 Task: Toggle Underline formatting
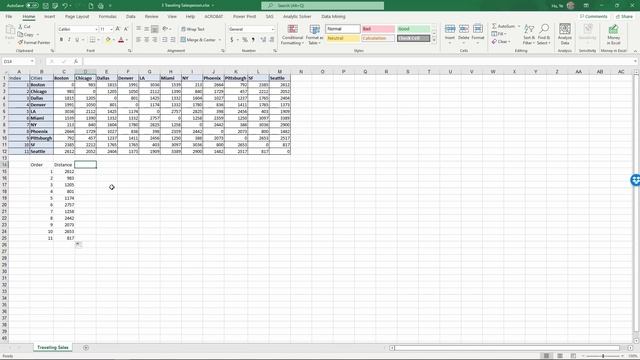77,40
